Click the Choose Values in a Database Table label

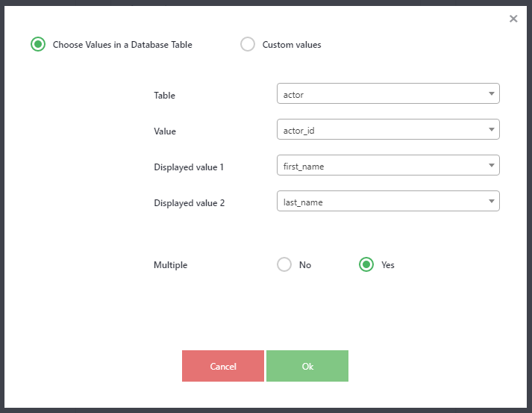[x=122, y=45]
